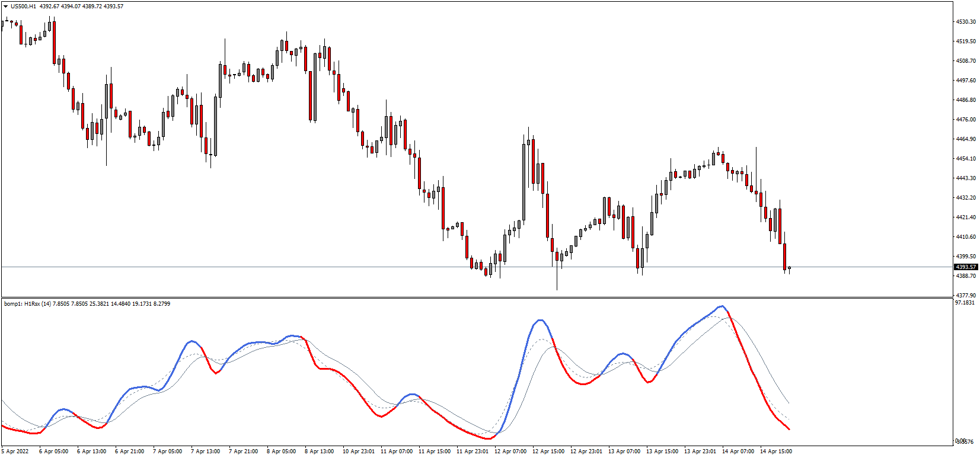This screenshot has height=458, width=980.
Task: Click the 4464.90 price scale label
Action: pos(966,139)
